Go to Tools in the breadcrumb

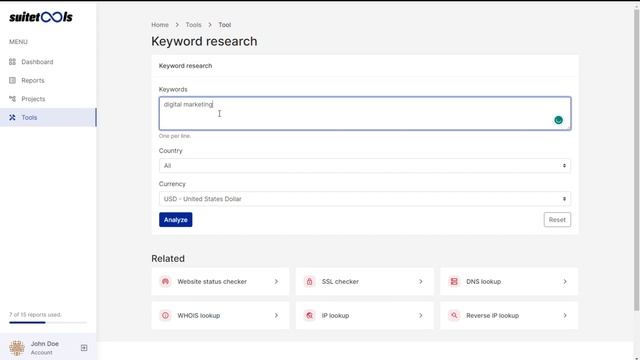click(193, 25)
